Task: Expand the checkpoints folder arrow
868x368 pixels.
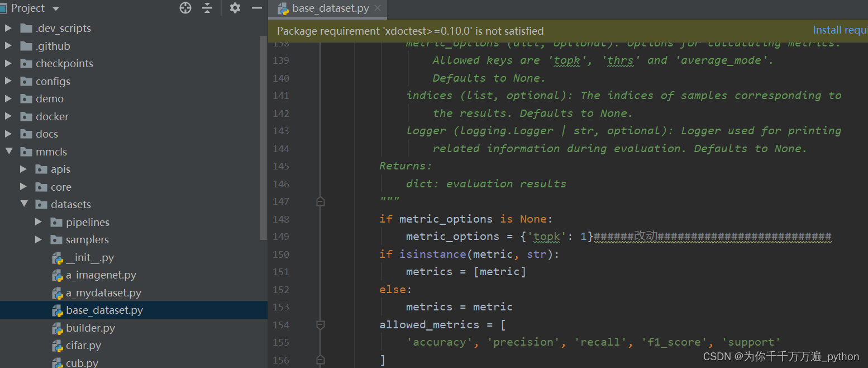Action: click(x=8, y=63)
